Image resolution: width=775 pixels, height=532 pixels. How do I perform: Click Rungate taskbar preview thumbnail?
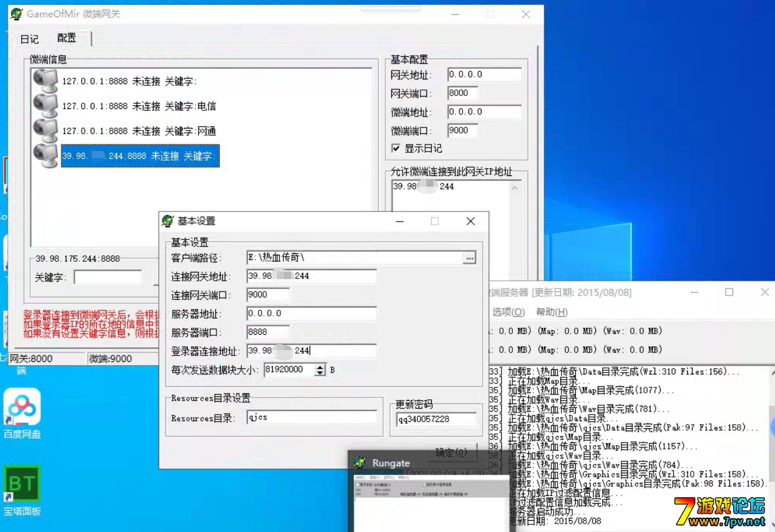432,502
